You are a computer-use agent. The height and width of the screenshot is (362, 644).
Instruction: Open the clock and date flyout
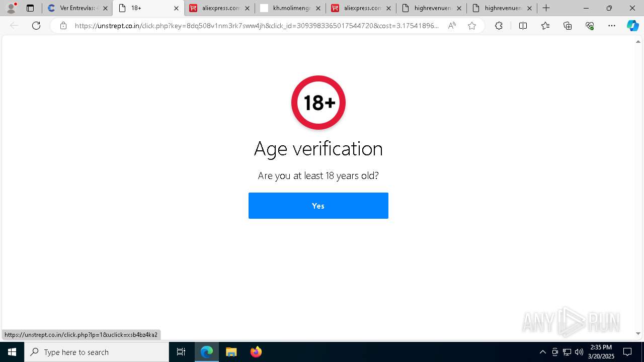click(x=601, y=352)
